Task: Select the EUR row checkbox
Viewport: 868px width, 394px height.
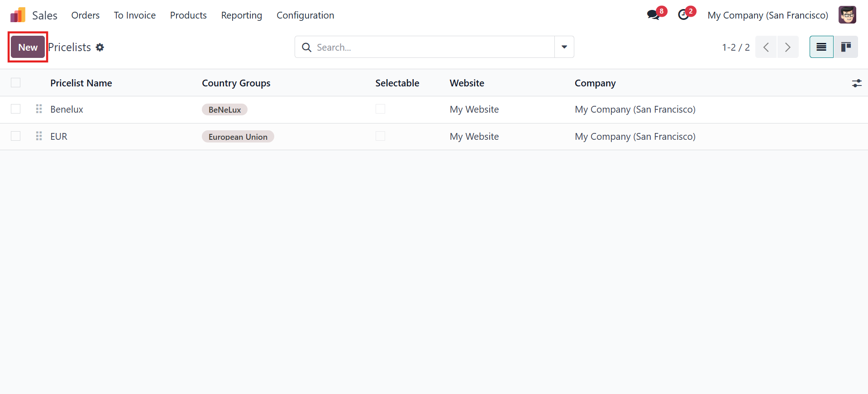Action: coord(16,136)
